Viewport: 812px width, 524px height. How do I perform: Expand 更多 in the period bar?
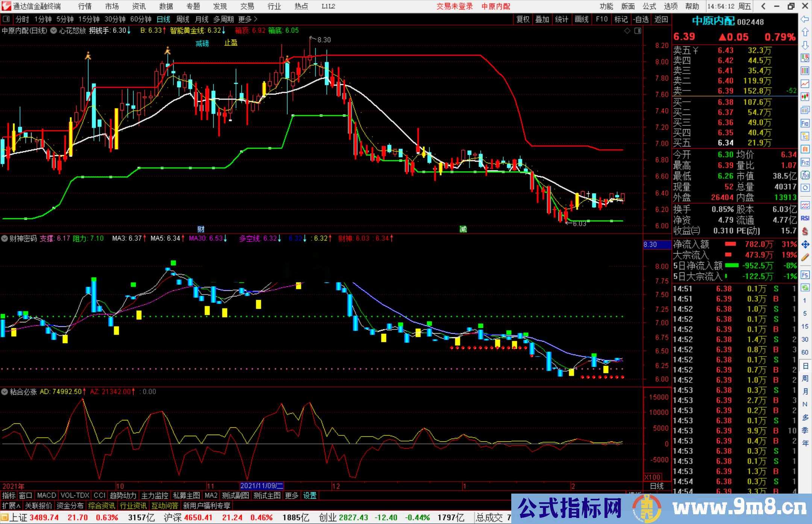(245, 19)
